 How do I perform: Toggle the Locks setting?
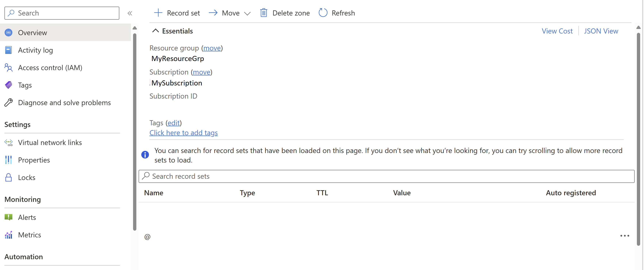pos(27,177)
